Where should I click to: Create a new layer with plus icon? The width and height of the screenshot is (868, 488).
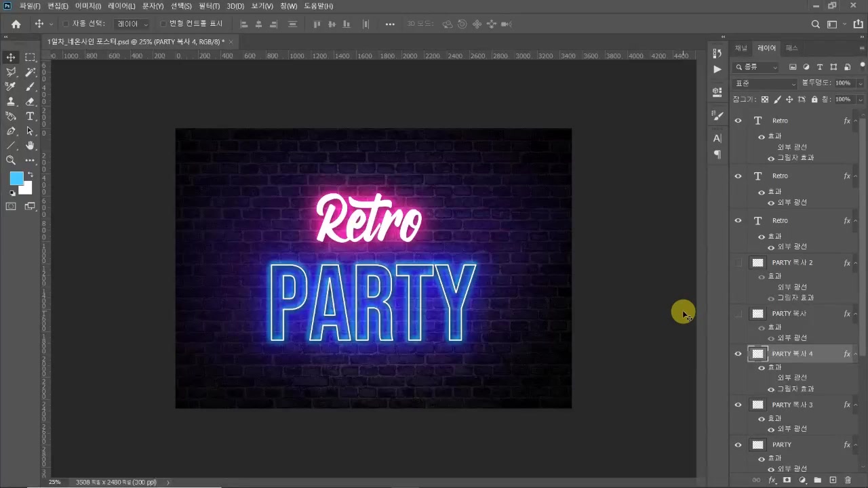pos(833,480)
